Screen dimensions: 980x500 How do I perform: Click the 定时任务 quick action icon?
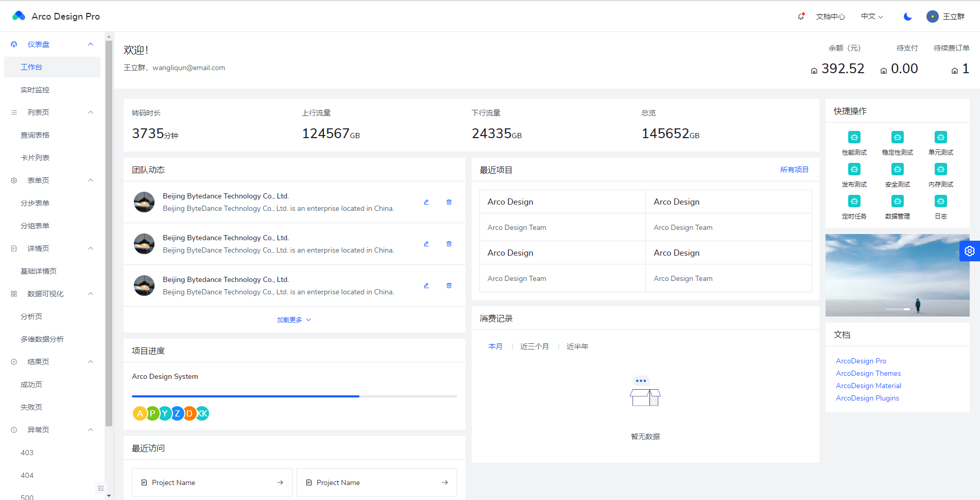(x=854, y=201)
